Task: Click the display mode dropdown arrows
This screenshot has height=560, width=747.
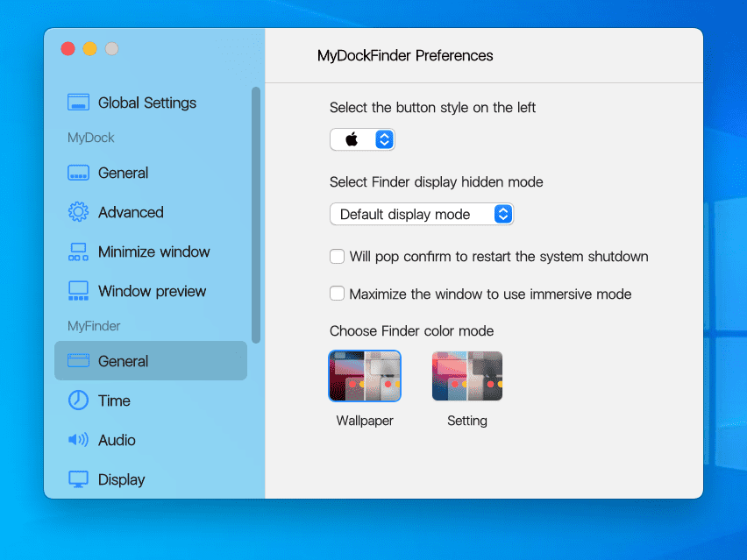Action: point(503,214)
